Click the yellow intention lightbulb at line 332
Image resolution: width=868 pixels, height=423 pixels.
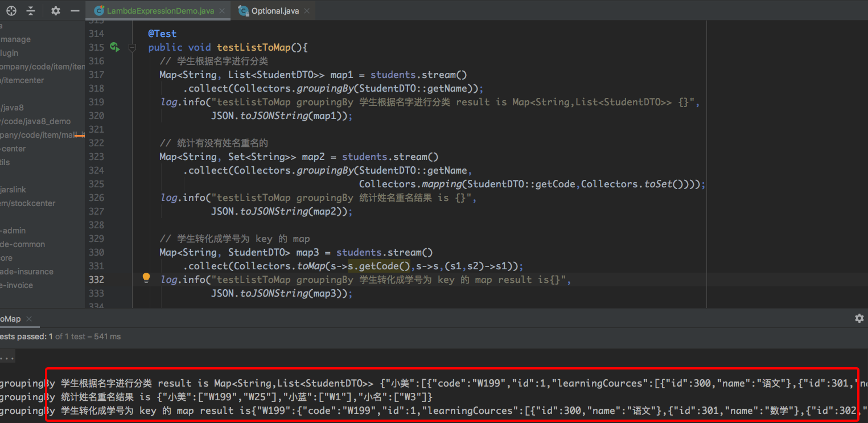[x=146, y=278]
